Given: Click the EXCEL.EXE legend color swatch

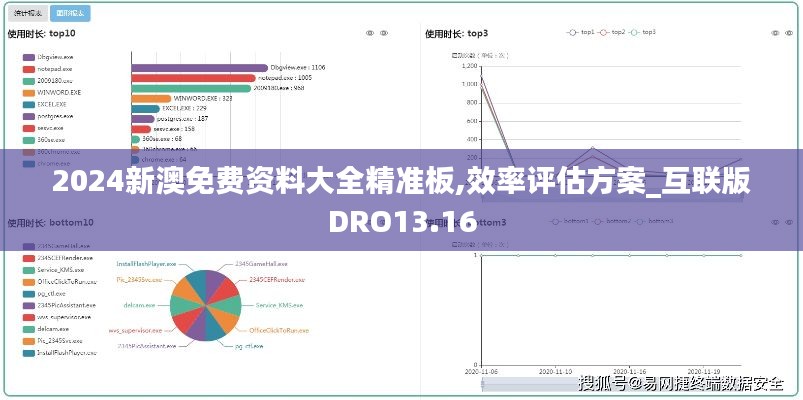Looking at the screenshot, I should pos(27,104).
